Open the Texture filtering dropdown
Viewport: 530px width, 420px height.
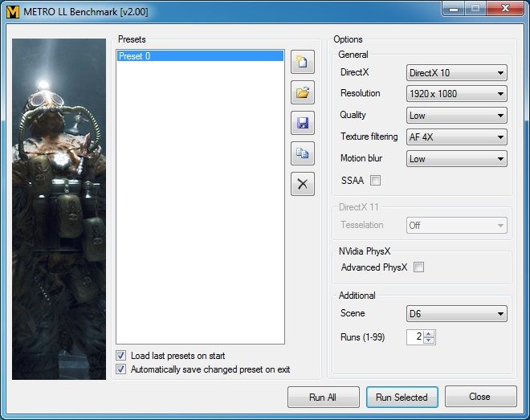pos(456,137)
